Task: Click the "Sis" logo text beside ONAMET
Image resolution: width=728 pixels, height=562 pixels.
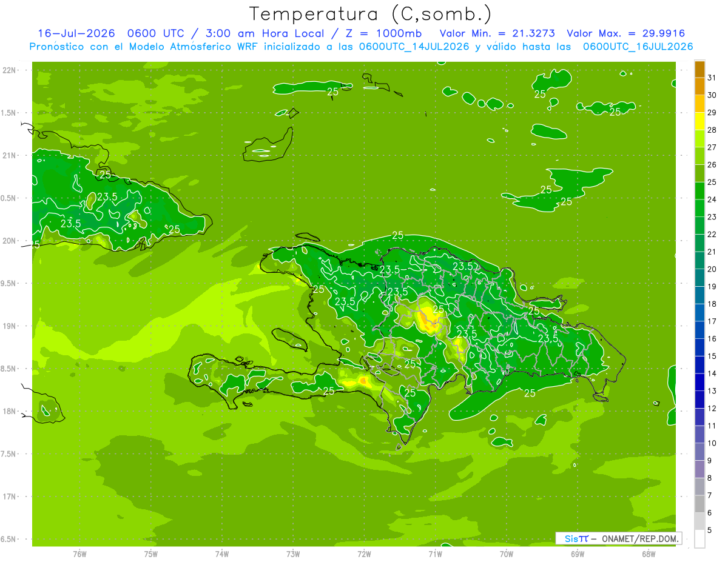Action: 571,538
